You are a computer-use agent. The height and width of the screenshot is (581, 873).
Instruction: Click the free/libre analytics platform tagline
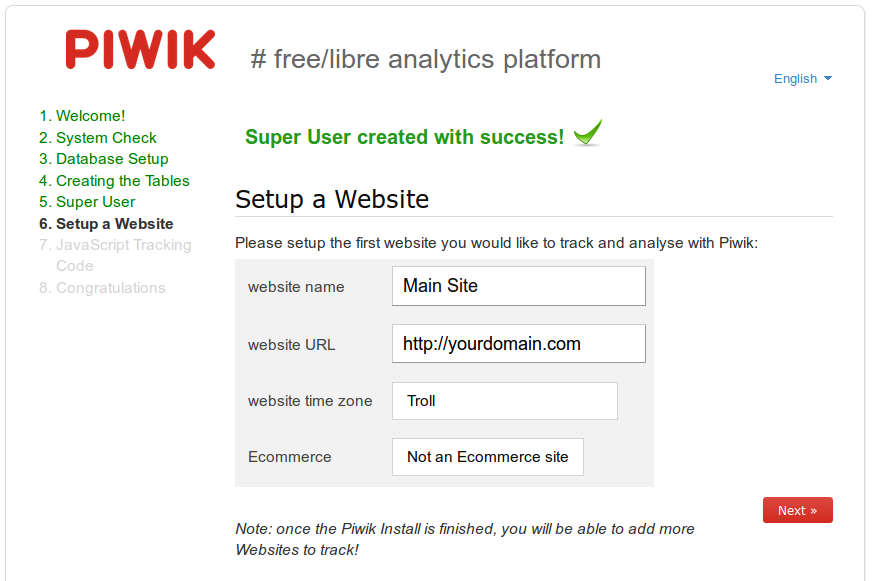(426, 59)
